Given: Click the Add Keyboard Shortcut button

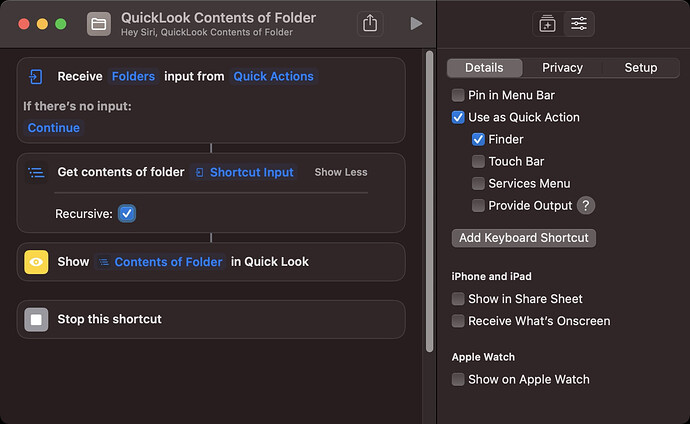Looking at the screenshot, I should tap(524, 238).
